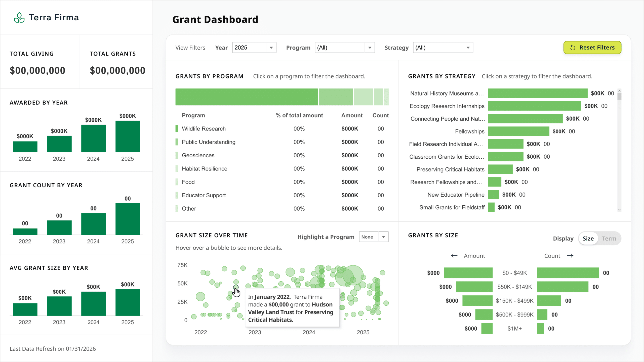Click the 2025 bar in Awarded By Year
This screenshot has width=644, height=362.
pyautogui.click(x=128, y=136)
